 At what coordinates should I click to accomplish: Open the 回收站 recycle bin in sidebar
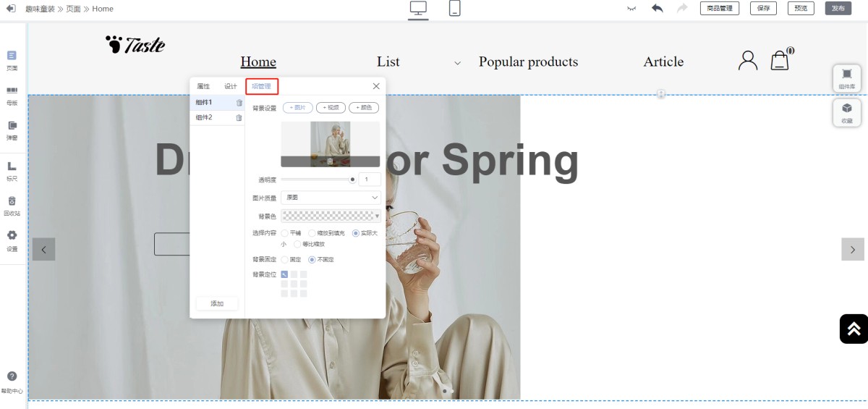pyautogui.click(x=12, y=206)
